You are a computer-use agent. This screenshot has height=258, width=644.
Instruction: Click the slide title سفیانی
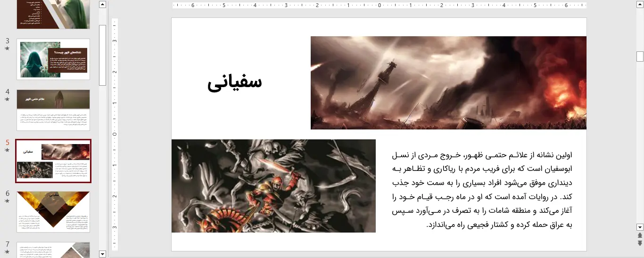click(235, 83)
